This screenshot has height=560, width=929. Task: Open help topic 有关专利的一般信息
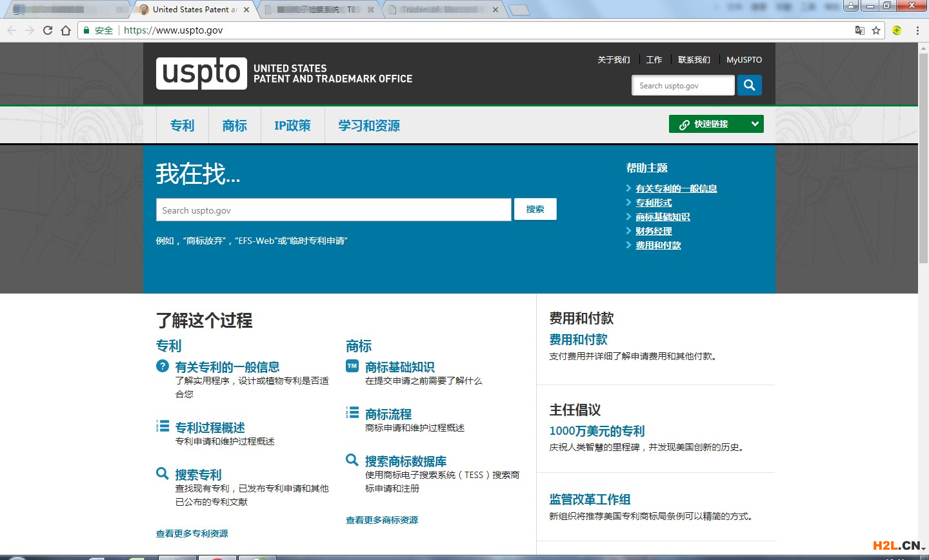click(676, 188)
